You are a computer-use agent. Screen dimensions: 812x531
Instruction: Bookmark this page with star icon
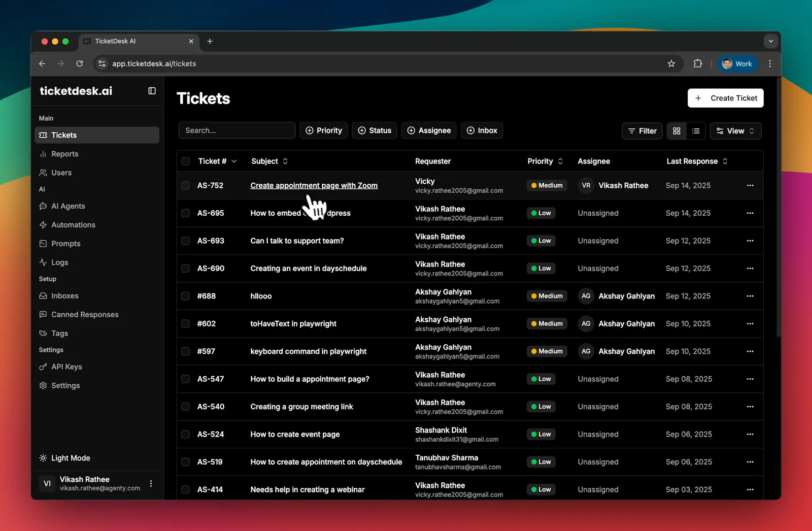click(671, 63)
